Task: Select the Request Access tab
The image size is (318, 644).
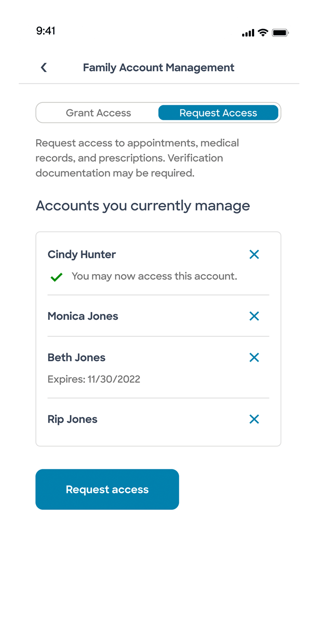Action: [218, 113]
